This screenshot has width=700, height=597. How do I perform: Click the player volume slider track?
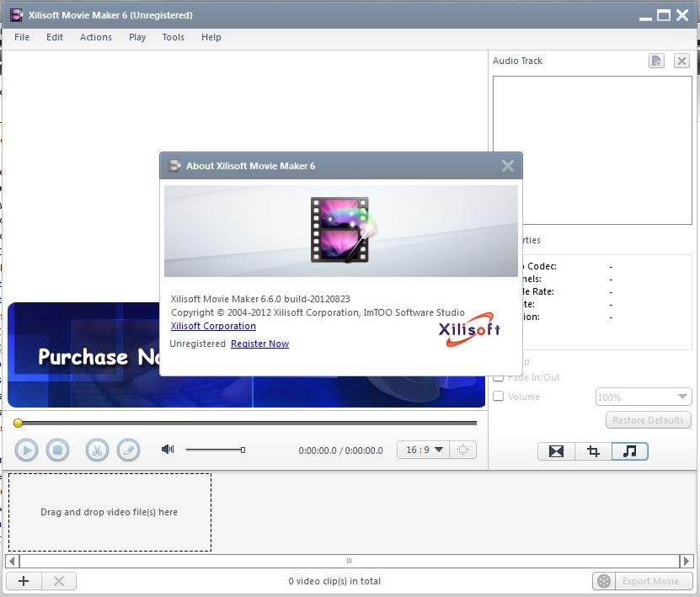coord(215,450)
